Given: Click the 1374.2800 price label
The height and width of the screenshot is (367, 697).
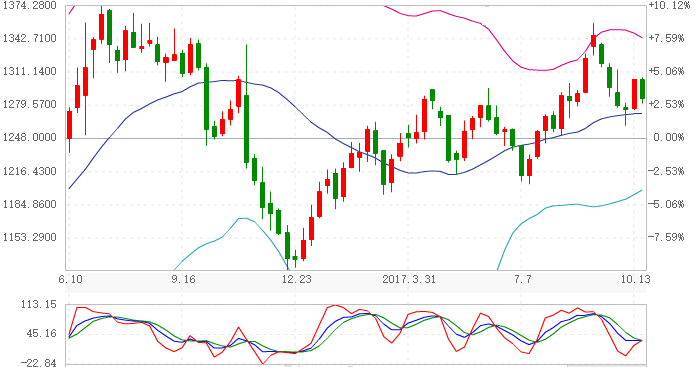Looking at the screenshot, I should [29, 5].
